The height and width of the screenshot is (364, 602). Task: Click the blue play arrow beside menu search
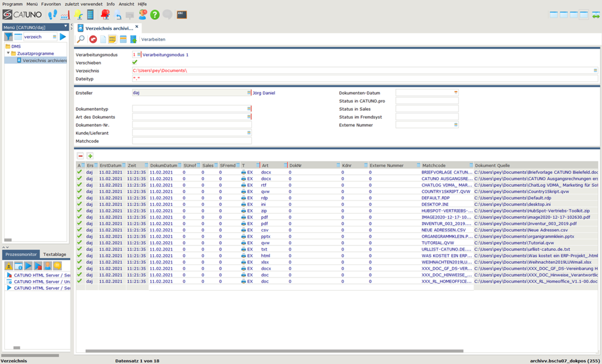(x=63, y=37)
